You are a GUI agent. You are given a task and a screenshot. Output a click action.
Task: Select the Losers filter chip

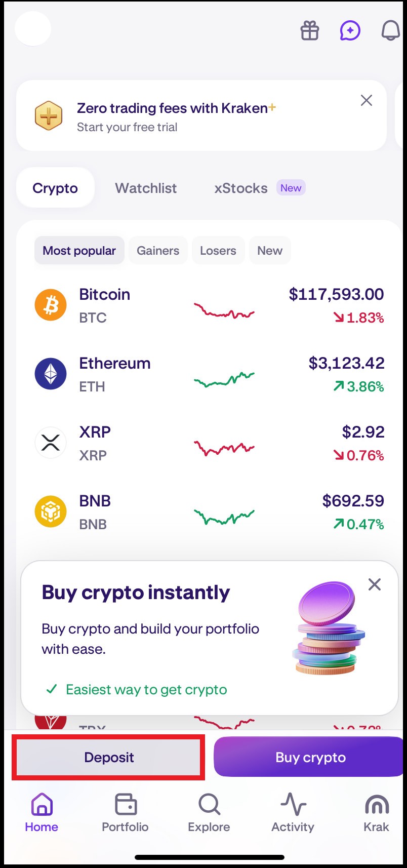[218, 250]
